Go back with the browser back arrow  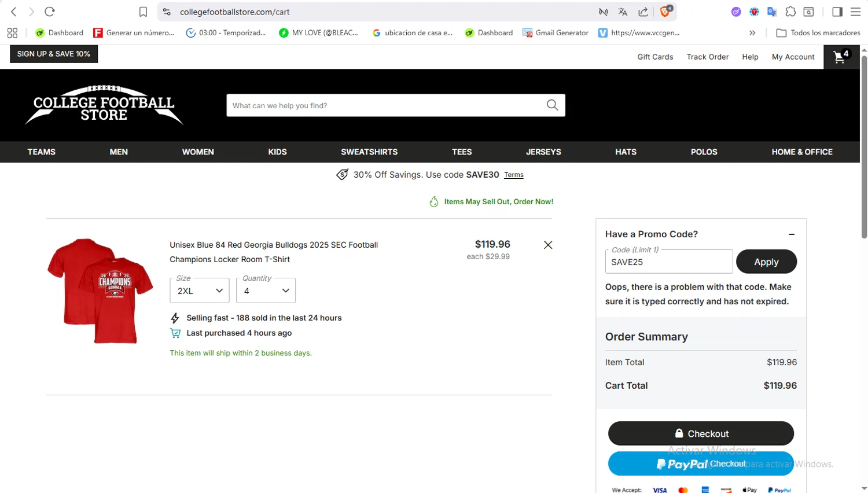click(14, 12)
